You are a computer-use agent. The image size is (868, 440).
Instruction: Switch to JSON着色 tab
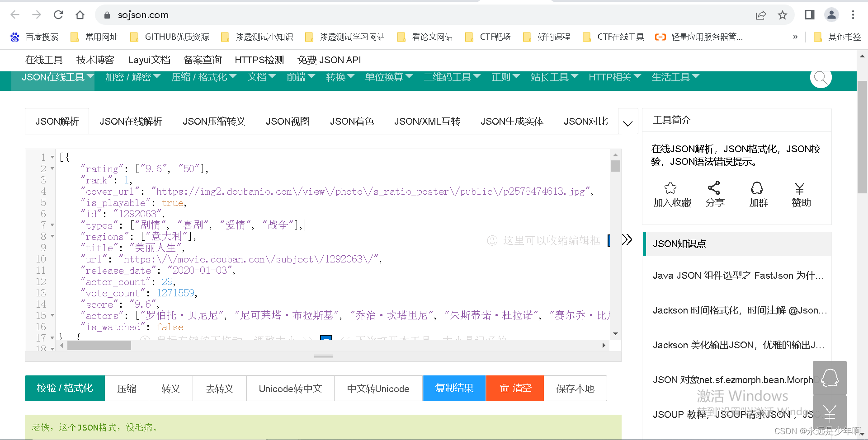[352, 122]
